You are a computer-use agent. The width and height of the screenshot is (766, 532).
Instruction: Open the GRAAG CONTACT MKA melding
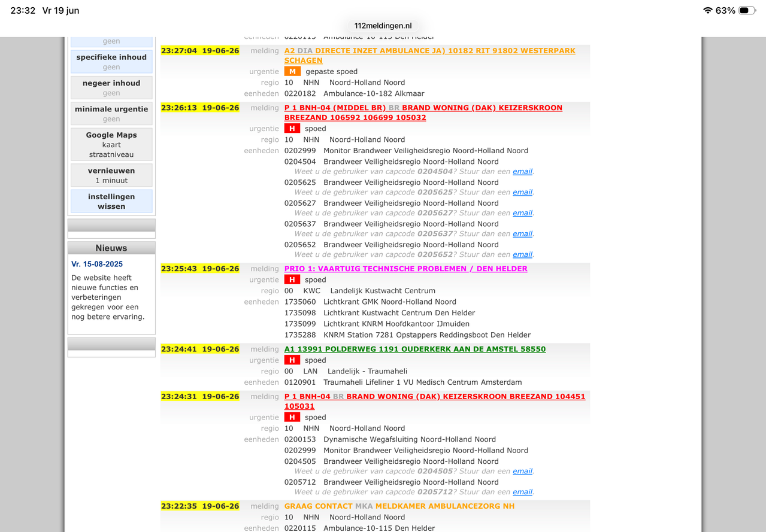pyautogui.click(x=399, y=506)
